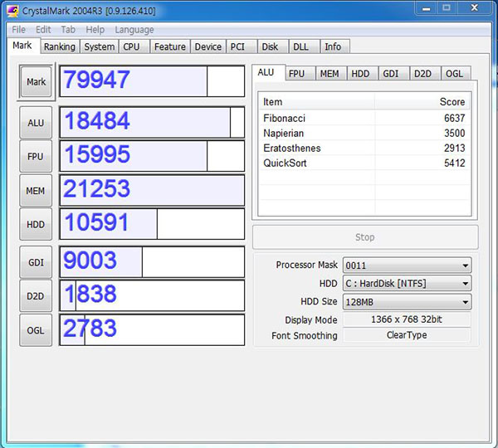Screen dimensions: 498x448
Task: Close the CrystalMark window
Action: coord(475,8)
